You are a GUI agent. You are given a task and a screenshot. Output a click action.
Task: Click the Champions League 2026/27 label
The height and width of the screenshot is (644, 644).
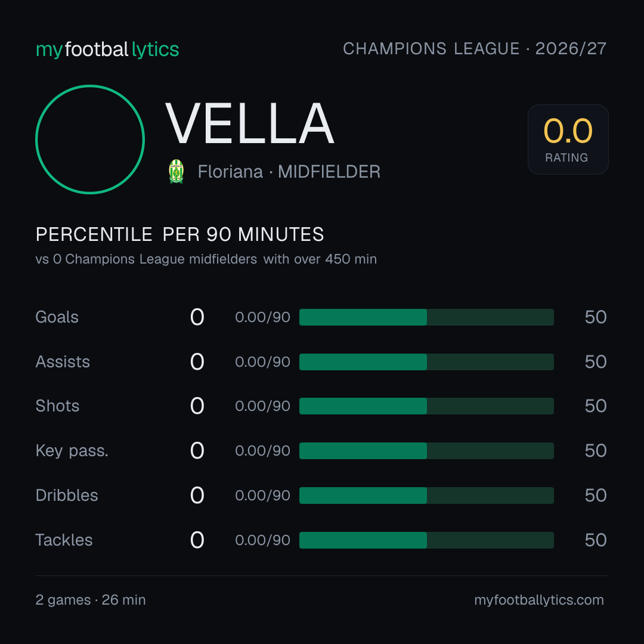point(475,48)
